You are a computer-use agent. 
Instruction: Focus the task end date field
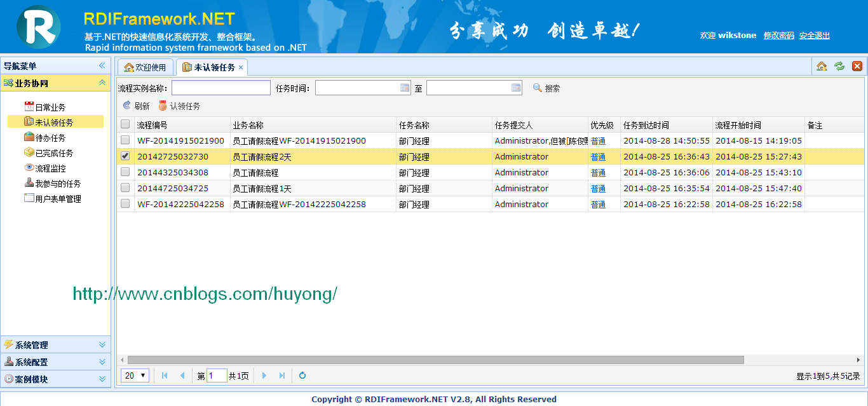[468, 88]
